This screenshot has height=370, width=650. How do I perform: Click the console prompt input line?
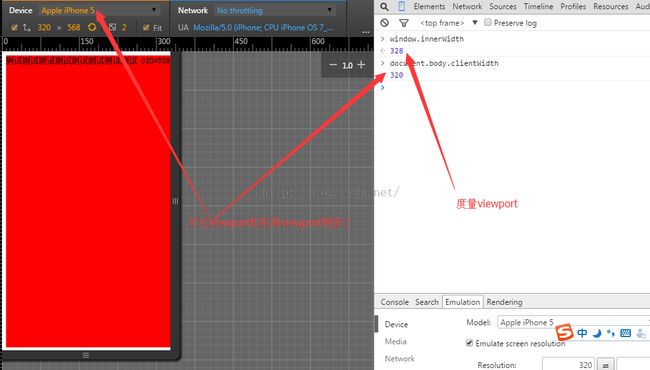[x=514, y=87]
